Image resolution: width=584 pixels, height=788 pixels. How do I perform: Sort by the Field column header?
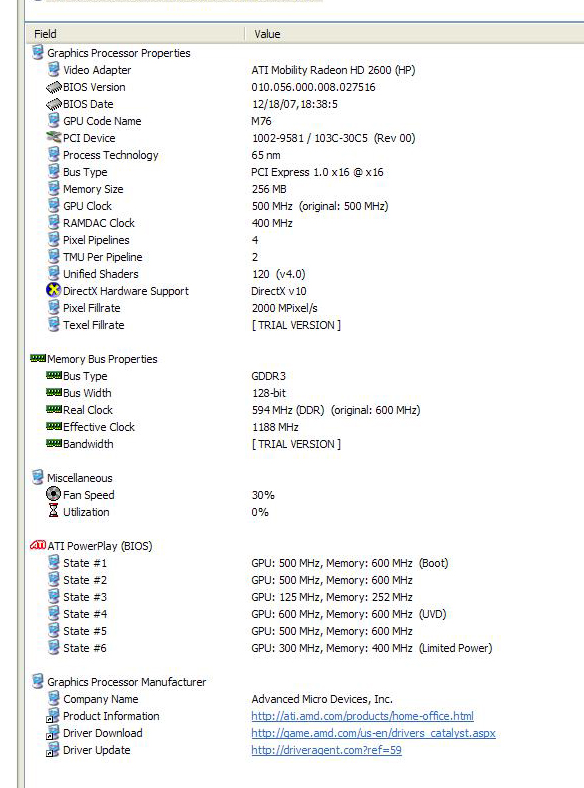tap(135, 34)
